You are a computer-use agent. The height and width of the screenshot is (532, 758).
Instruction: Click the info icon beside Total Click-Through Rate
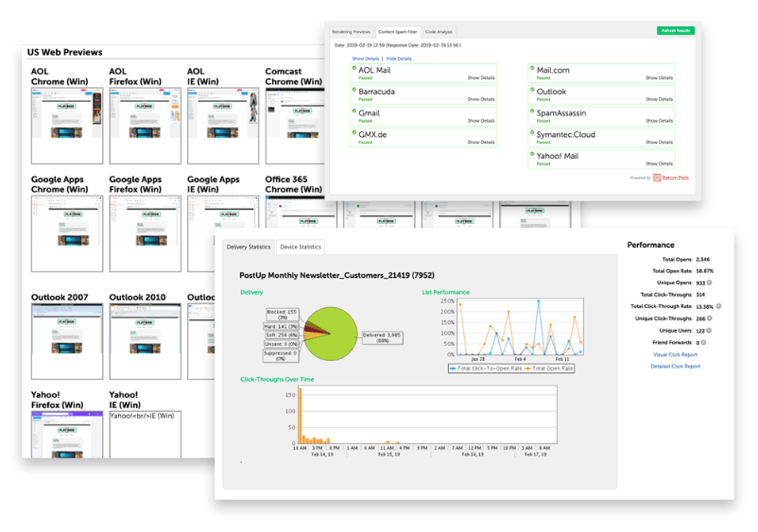click(x=719, y=306)
